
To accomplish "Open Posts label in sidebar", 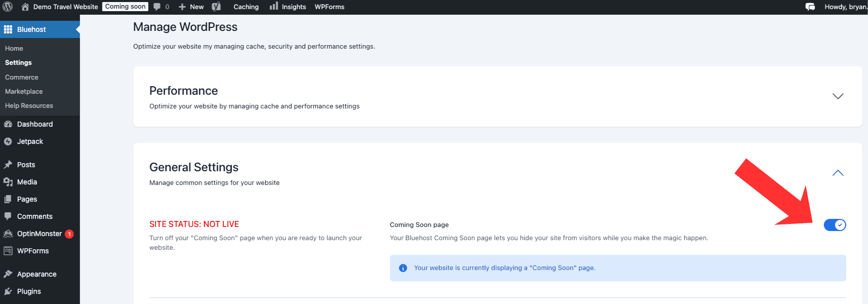I will click(26, 165).
